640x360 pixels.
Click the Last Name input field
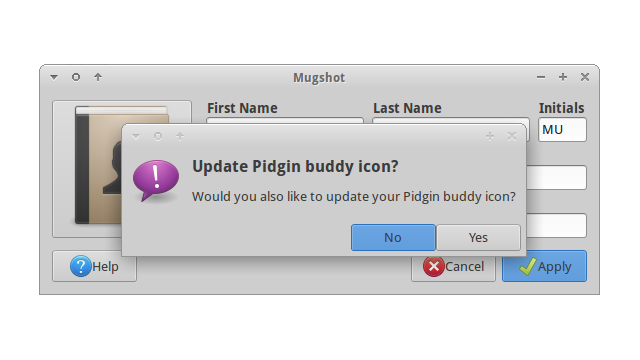pos(451,121)
